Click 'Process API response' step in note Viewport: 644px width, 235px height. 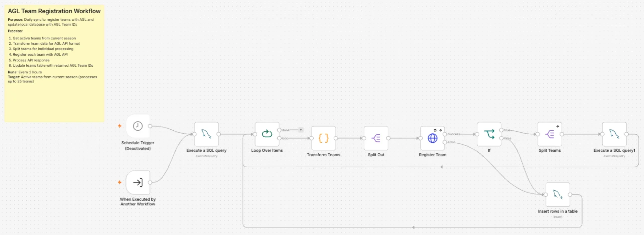(31, 60)
